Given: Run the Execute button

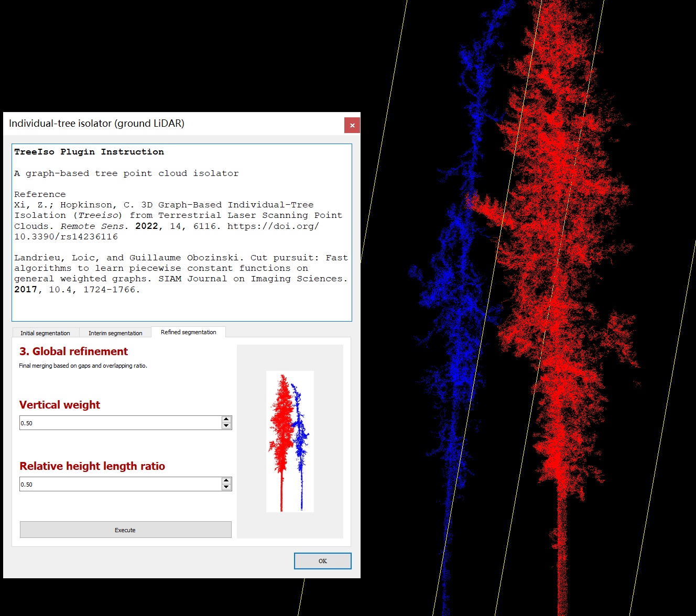Looking at the screenshot, I should pos(125,530).
